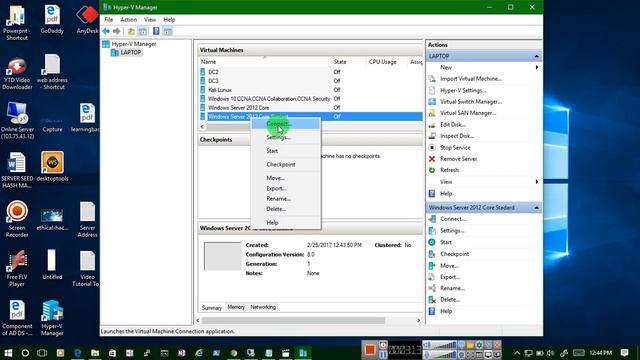Choose Export in the context menu

pyautogui.click(x=286, y=189)
